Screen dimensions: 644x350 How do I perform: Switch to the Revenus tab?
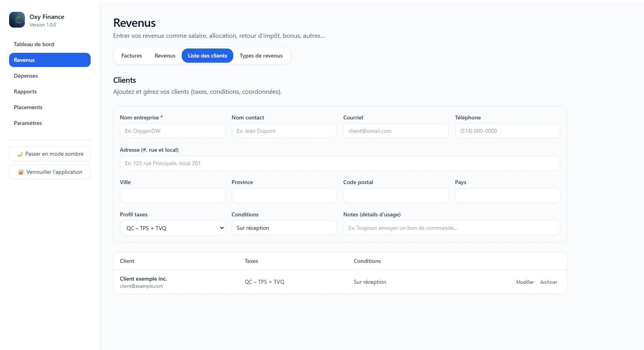165,56
